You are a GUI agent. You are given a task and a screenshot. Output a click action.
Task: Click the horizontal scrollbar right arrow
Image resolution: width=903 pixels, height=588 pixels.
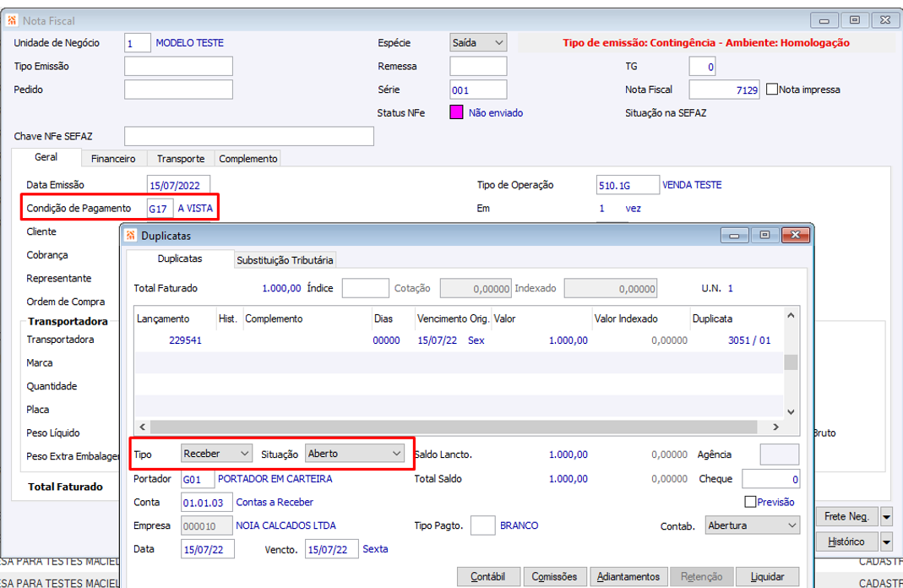tap(775, 427)
